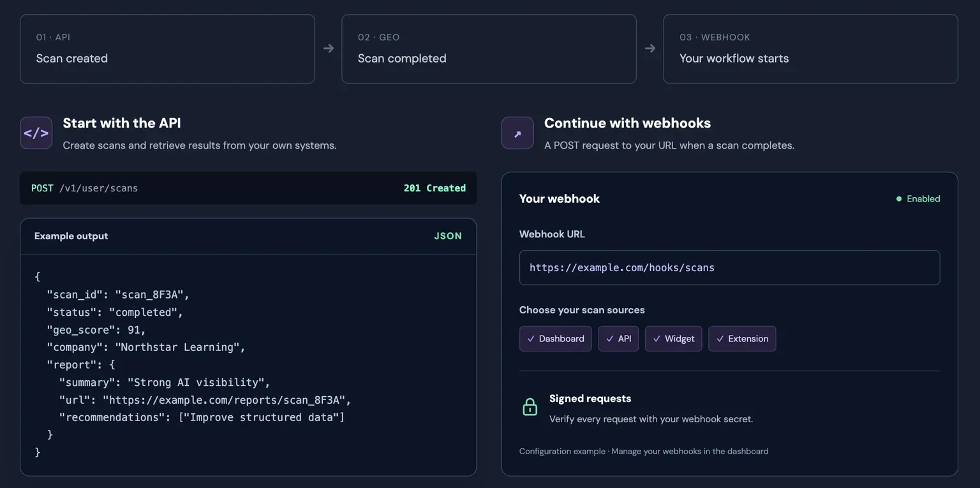
Task: Click the "summary": "Strong AI visibility" line
Action: point(165,382)
